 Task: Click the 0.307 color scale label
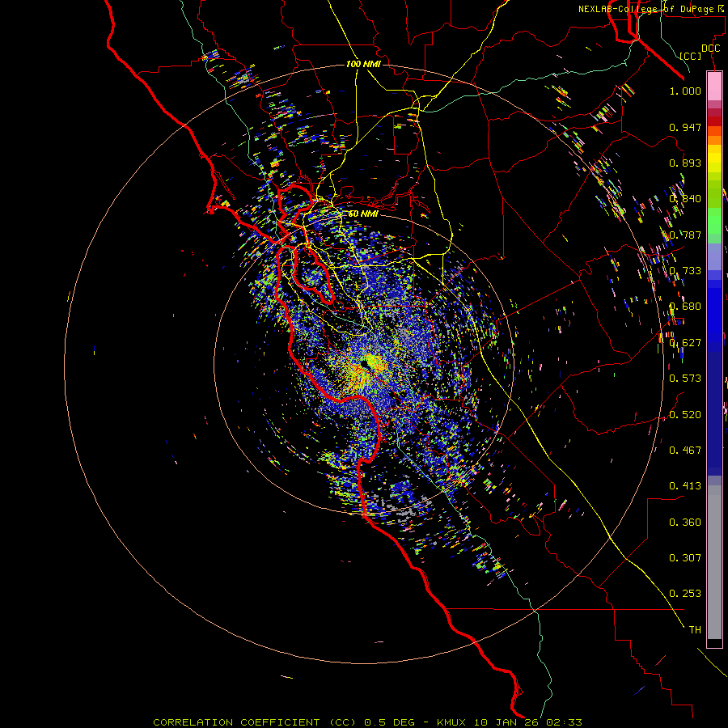[x=685, y=558]
